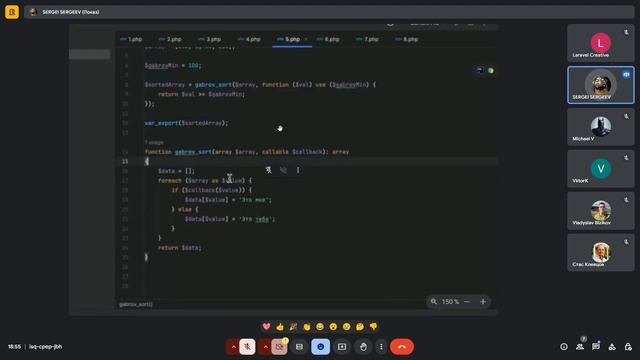Toggle captions in the call
640x360 pixels.
[x=300, y=347]
